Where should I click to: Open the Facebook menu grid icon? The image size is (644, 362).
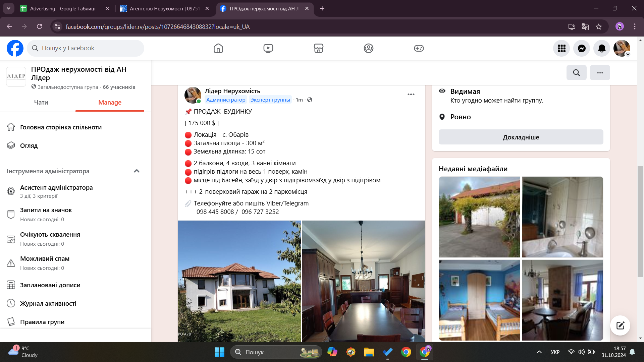click(x=561, y=48)
